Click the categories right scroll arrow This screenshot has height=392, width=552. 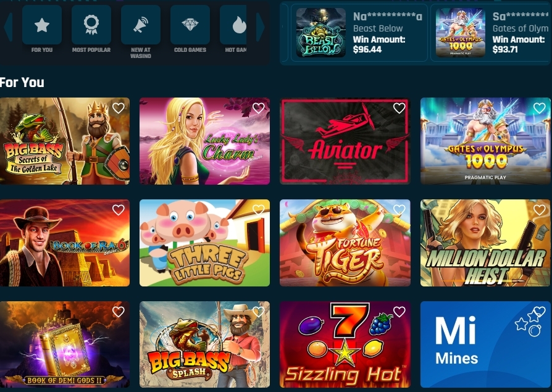click(261, 27)
